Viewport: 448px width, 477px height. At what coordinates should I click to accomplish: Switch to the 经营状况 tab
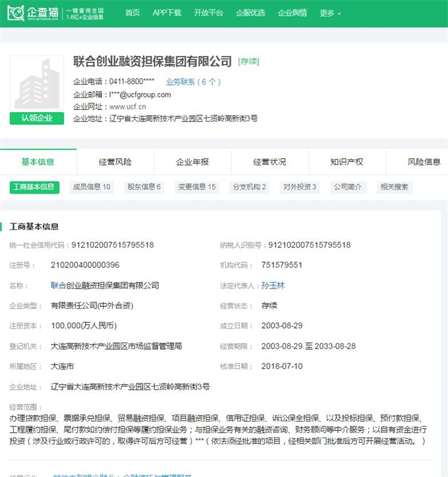(x=269, y=162)
